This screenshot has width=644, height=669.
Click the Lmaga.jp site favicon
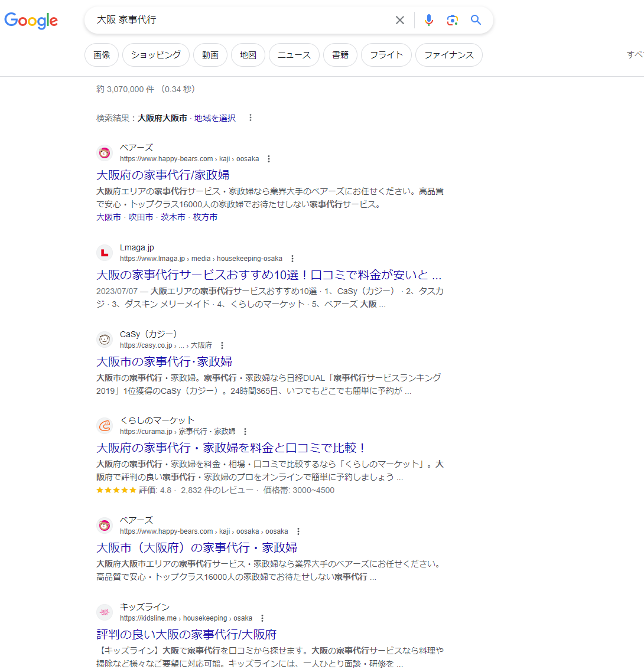[105, 253]
